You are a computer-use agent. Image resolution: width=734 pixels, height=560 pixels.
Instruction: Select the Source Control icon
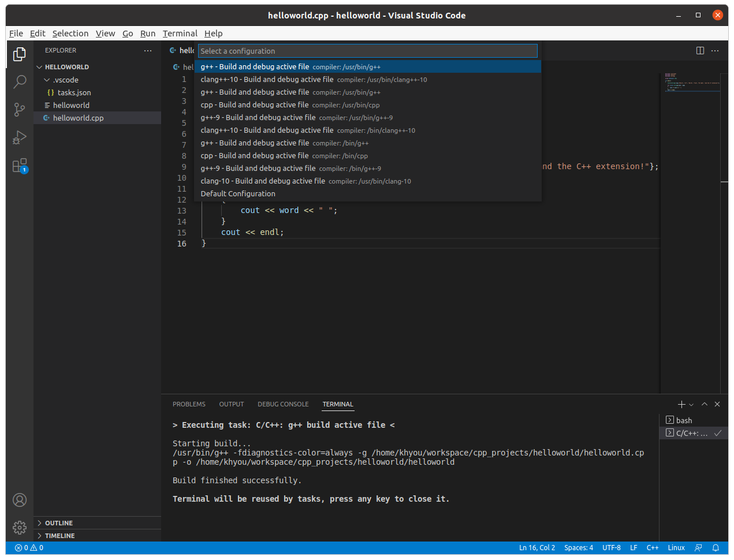pyautogui.click(x=20, y=110)
